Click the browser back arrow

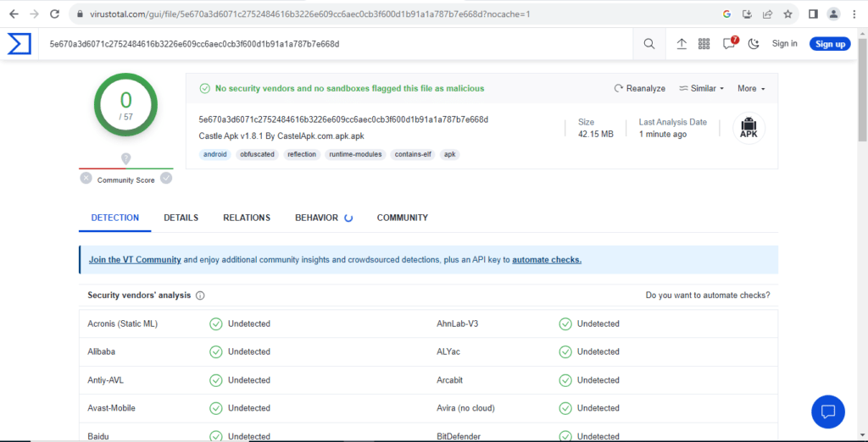tap(14, 14)
